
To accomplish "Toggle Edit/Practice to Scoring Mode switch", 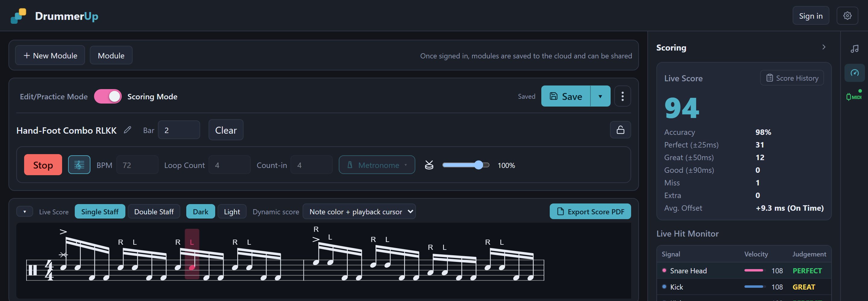I will tap(108, 96).
